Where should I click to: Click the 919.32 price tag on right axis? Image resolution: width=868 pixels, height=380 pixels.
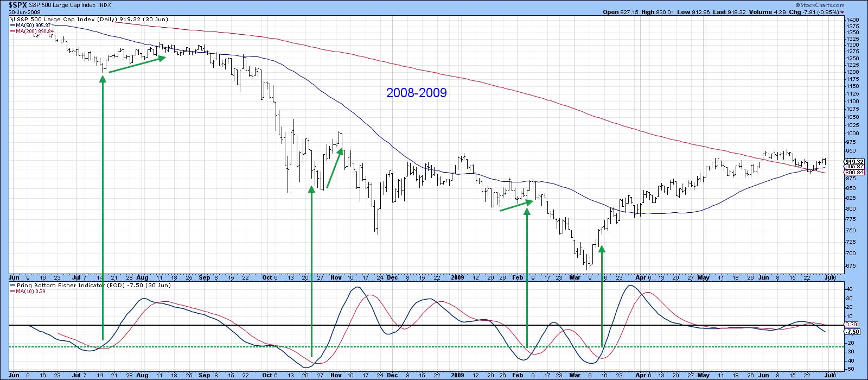pyautogui.click(x=854, y=162)
